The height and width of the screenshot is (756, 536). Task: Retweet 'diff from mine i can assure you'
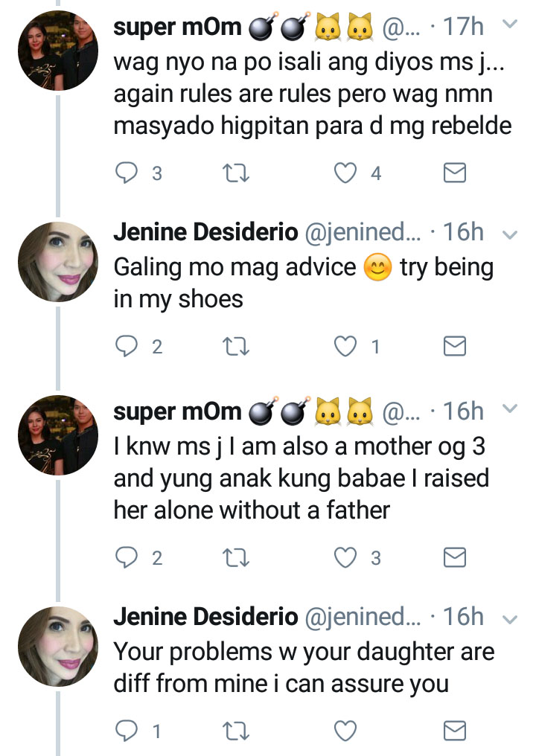pos(236,731)
